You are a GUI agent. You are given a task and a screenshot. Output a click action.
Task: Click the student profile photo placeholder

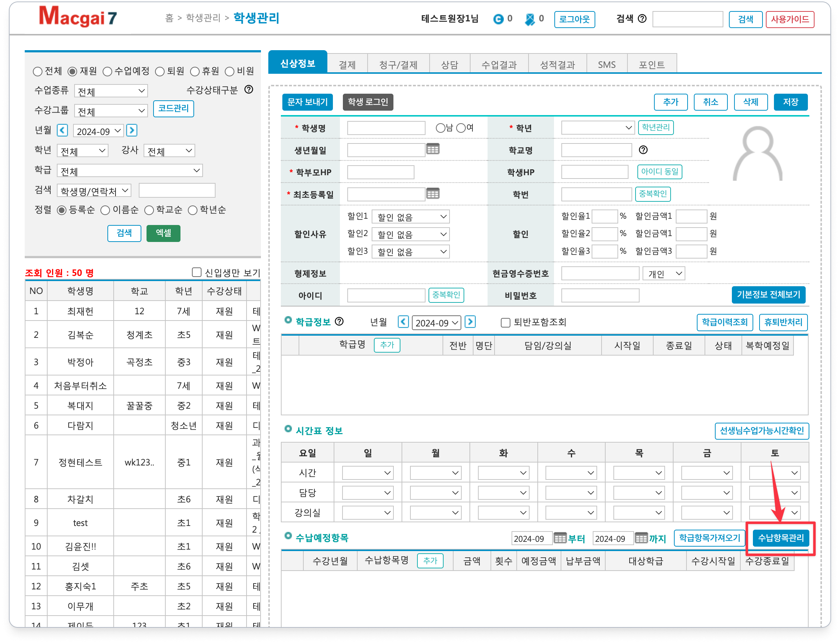coord(757,153)
